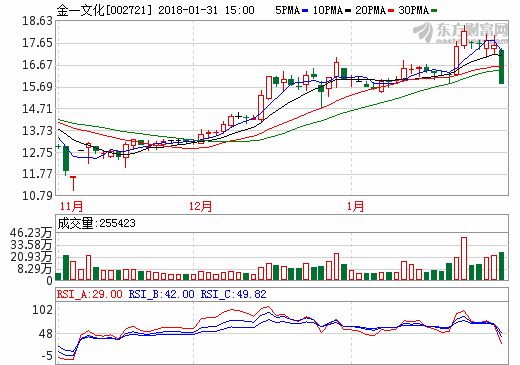Image resolution: width=520 pixels, height=365 pixels.
Task: Click the 2018-01-31 15:00 timestamp
Action: pyautogui.click(x=206, y=10)
